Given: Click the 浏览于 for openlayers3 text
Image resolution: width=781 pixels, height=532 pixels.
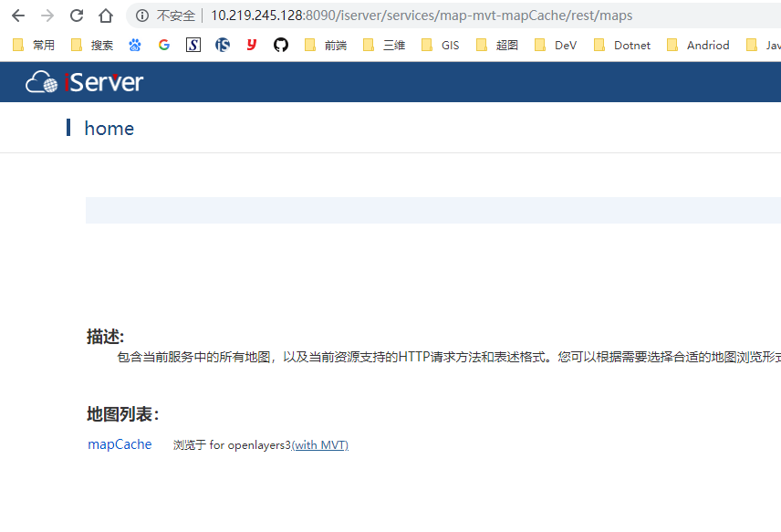Looking at the screenshot, I should [232, 444].
